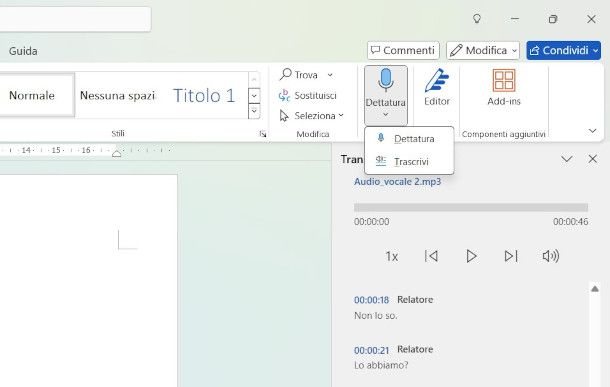Click Relatore label at 00:00:18
Screen dimensions: 610x387
(x=415, y=299)
